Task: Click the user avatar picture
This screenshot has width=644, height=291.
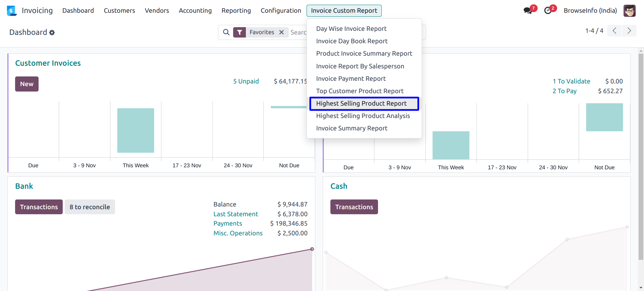Action: point(629,11)
